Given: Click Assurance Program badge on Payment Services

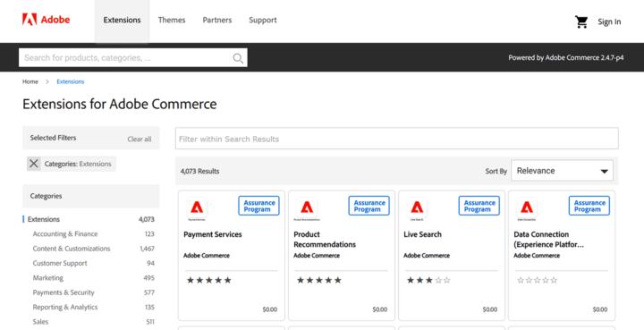Looking at the screenshot, I should (x=258, y=206).
